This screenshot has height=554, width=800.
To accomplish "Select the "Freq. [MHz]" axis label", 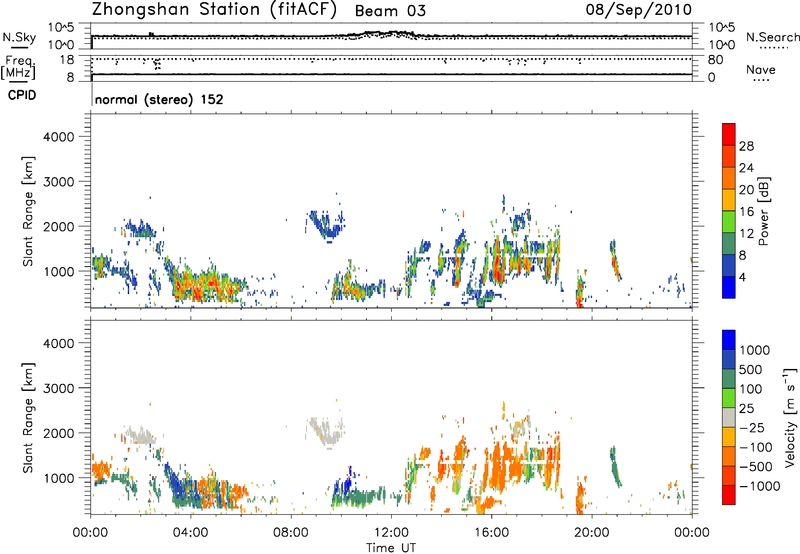I will point(19,67).
